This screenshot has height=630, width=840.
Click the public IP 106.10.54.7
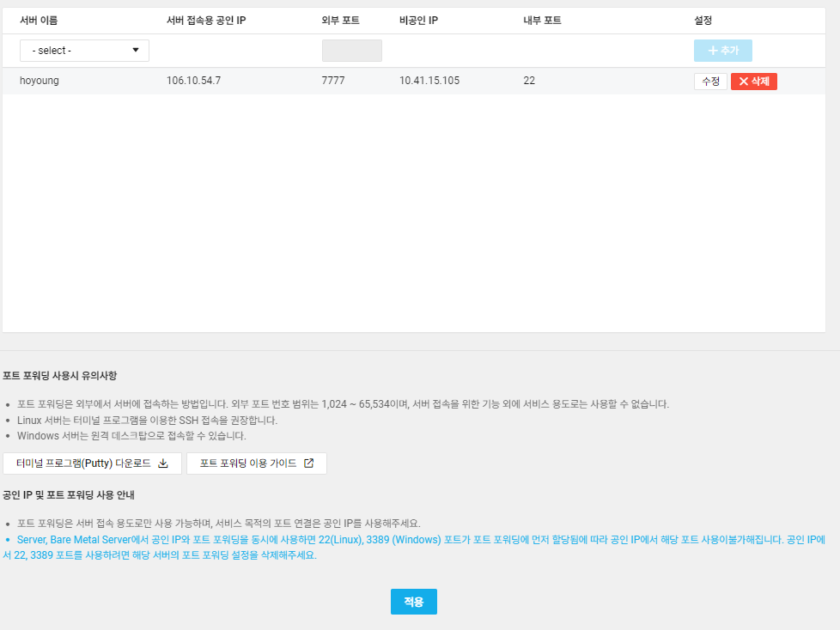(x=193, y=81)
